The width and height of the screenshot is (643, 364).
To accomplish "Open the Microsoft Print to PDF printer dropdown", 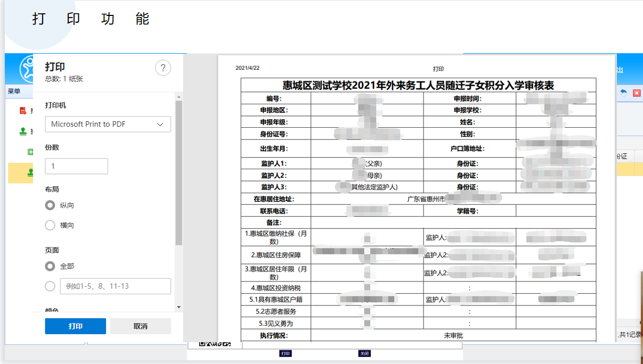I will point(108,124).
